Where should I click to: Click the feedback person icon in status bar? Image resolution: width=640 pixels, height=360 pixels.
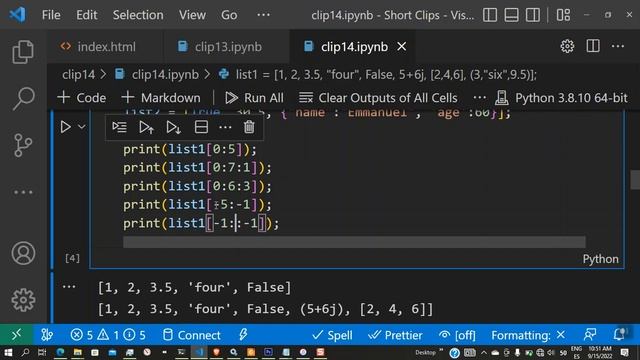coord(590,335)
